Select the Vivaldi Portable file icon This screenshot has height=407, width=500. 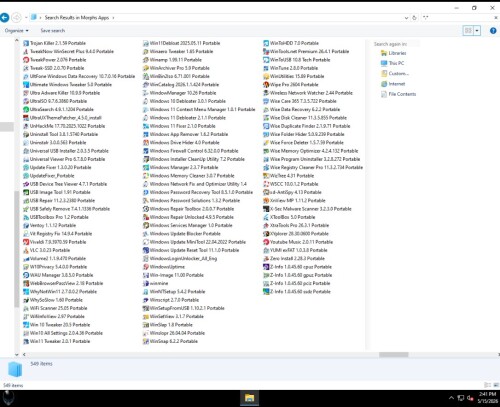(x=26, y=242)
